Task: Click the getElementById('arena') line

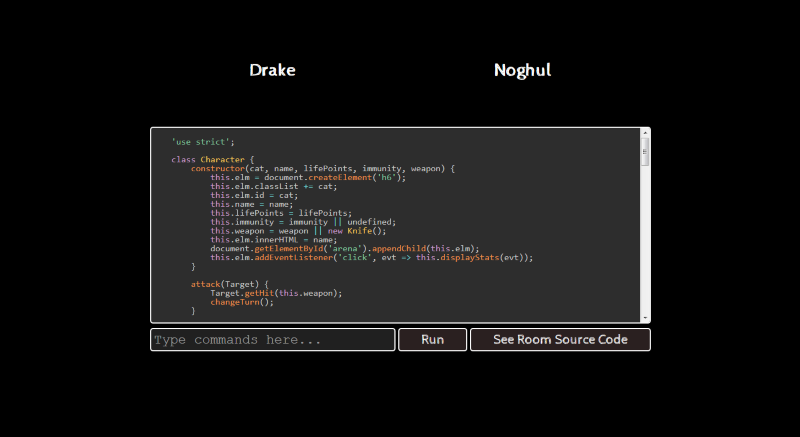Action: pyautogui.click(x=345, y=249)
